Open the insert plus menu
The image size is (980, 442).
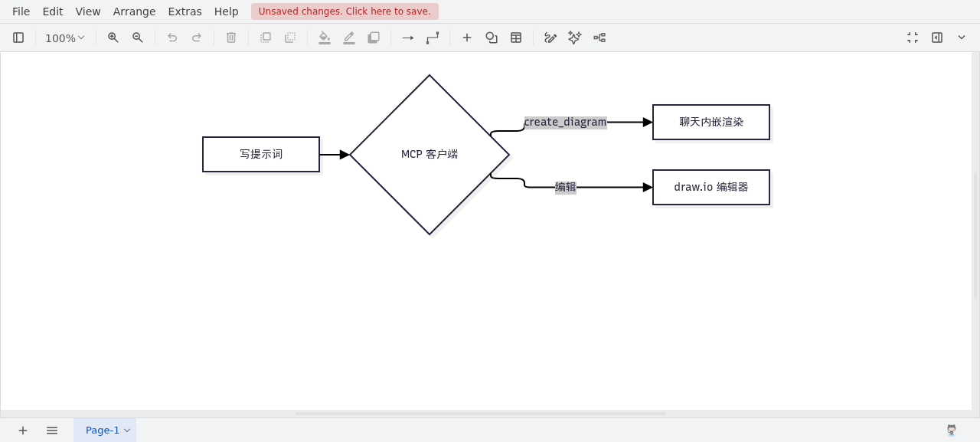(x=467, y=38)
